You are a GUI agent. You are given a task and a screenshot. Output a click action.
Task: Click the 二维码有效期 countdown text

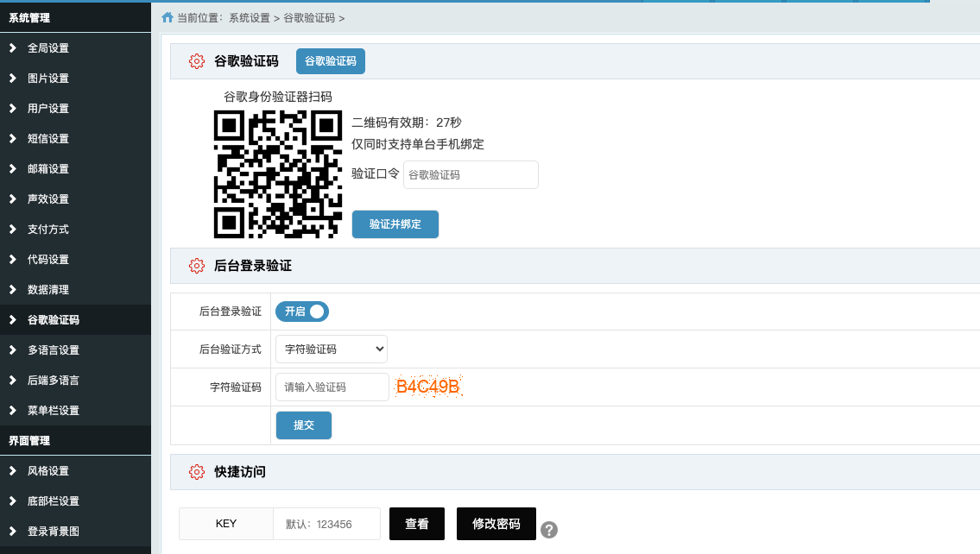click(x=407, y=123)
